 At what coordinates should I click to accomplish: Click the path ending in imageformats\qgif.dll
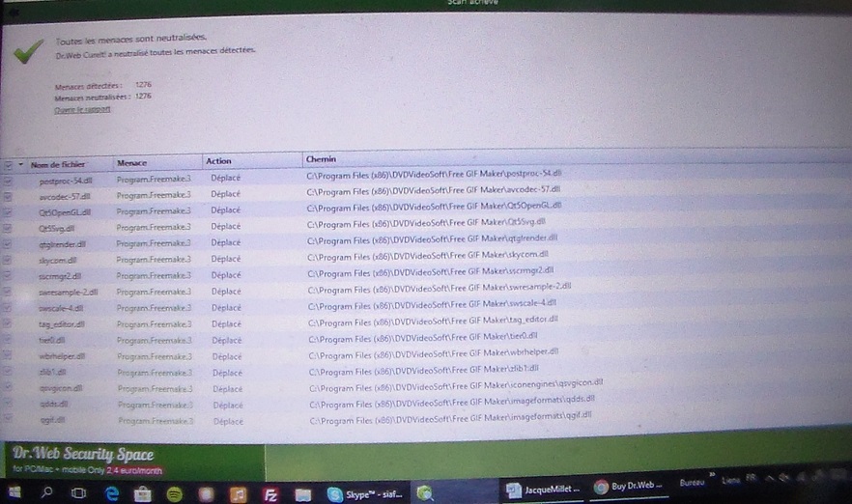(x=450, y=418)
